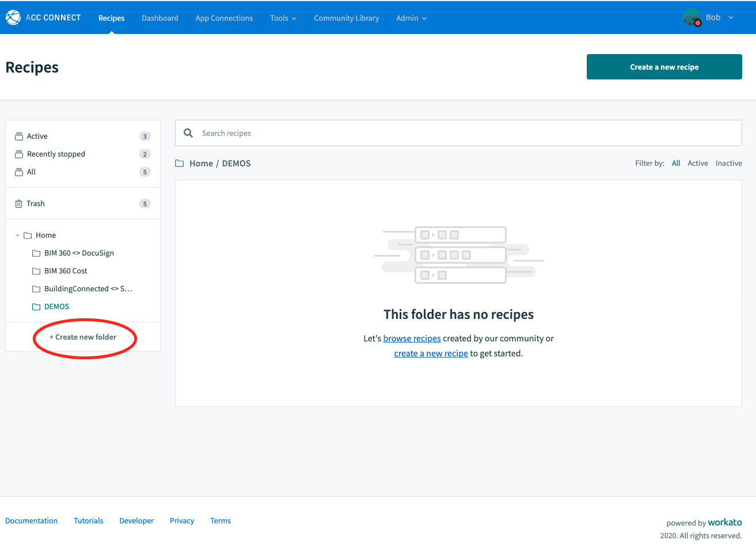
Task: Open the BIM 360 Cost folder
Action: [66, 271]
